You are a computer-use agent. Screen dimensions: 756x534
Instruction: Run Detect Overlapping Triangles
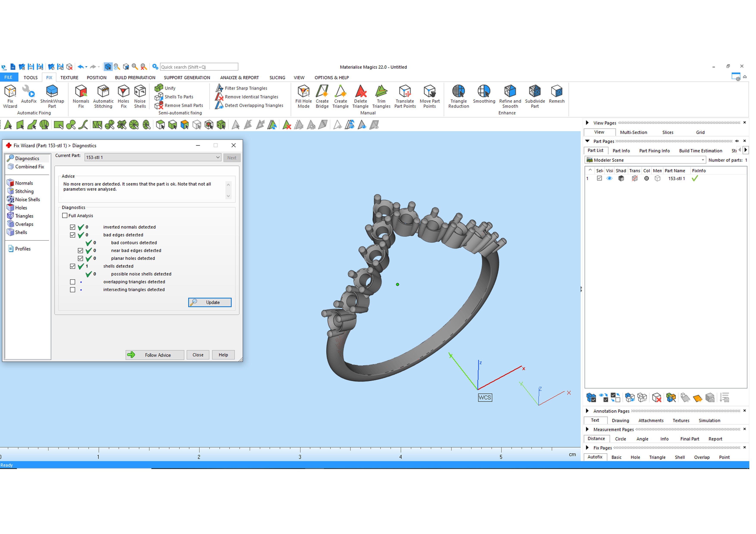pyautogui.click(x=249, y=105)
